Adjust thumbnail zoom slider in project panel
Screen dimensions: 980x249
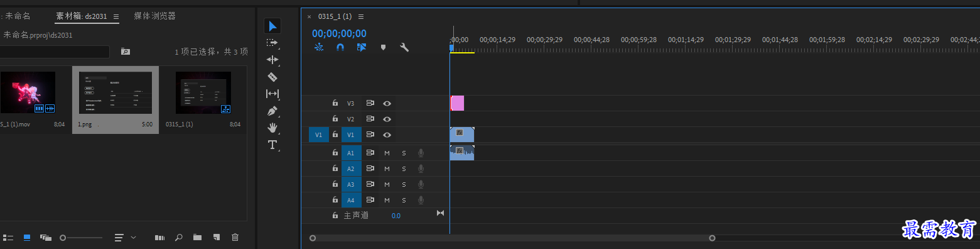click(x=81, y=238)
